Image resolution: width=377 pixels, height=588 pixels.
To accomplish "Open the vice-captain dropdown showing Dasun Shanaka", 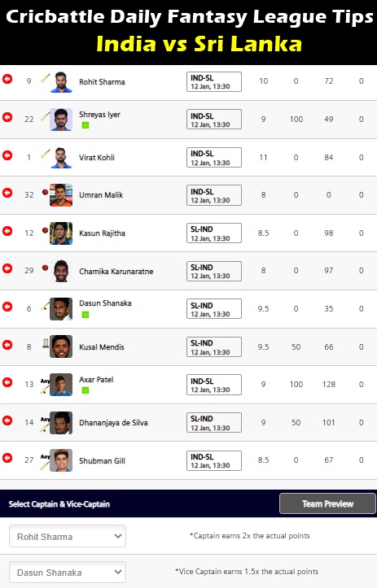I will [x=68, y=573].
